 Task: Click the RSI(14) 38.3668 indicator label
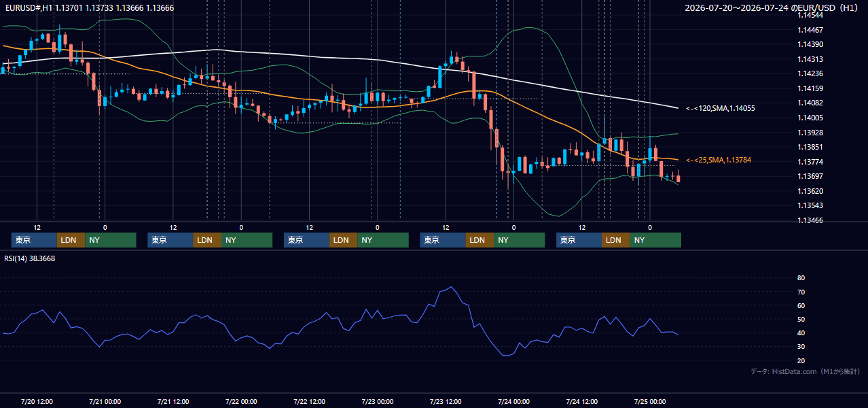pyautogui.click(x=29, y=258)
